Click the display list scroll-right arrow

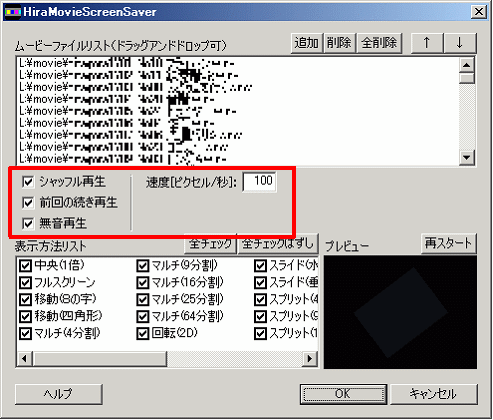(310, 359)
